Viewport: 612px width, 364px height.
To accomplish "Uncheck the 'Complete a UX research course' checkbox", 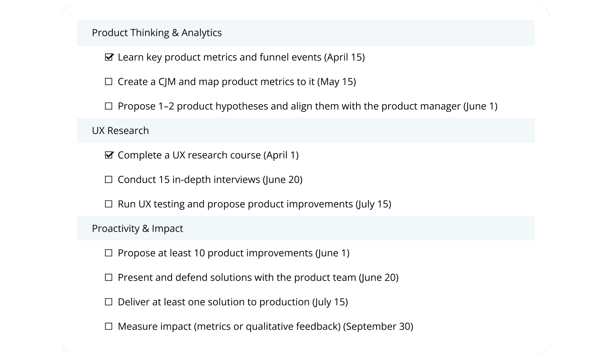I will 108,155.
